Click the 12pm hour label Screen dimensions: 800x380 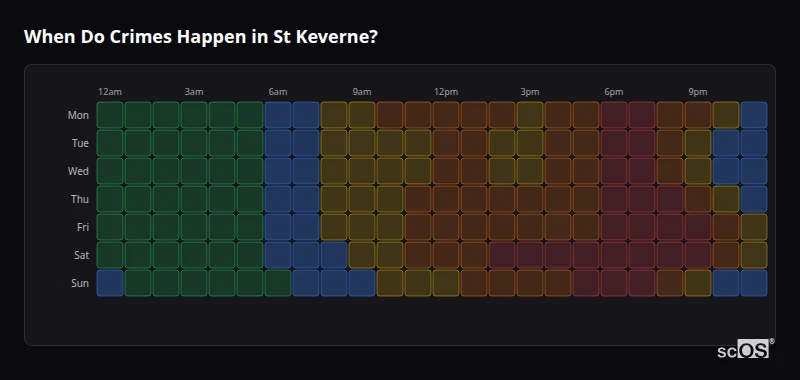[x=446, y=92]
